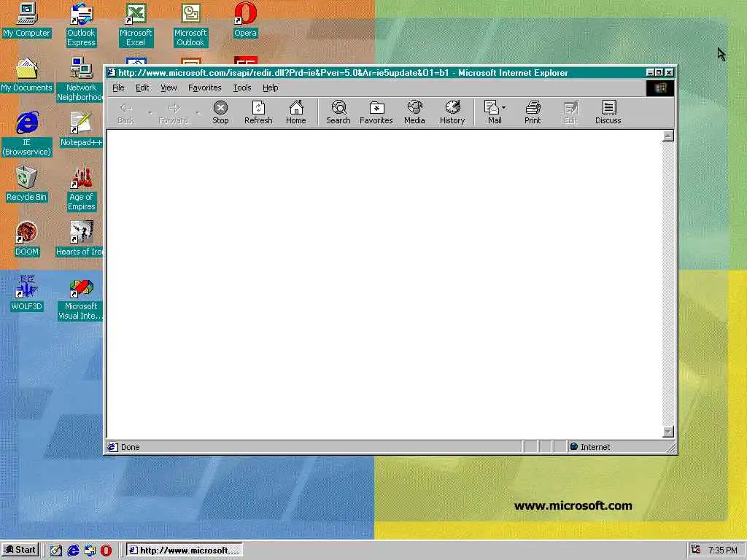Maximize the Internet Explorer window
Viewport: 747px width, 560px height.
659,72
